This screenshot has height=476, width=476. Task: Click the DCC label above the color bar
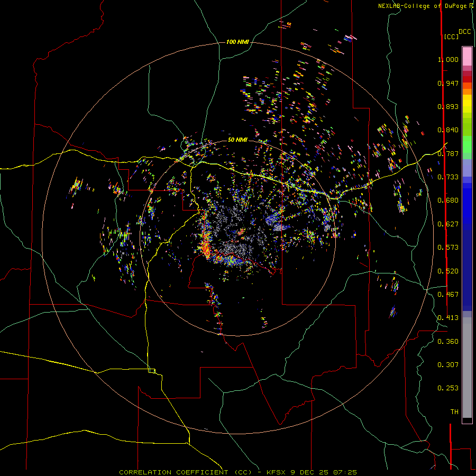pos(465,32)
